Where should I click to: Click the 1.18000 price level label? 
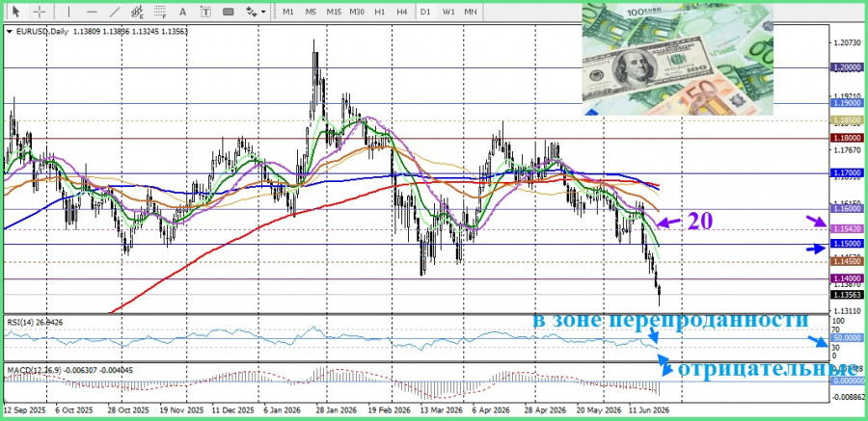pos(847,138)
